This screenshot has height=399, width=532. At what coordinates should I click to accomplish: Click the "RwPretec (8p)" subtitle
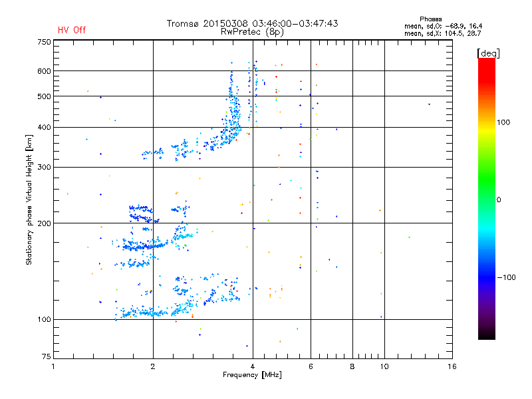coord(252,32)
